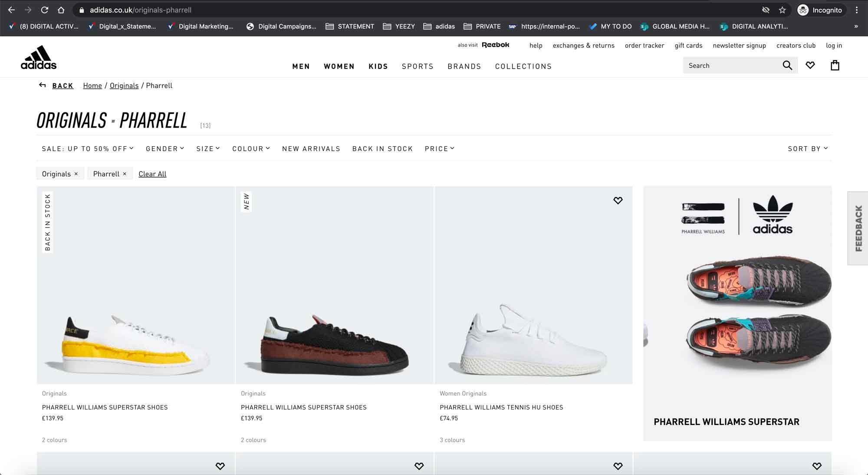Image resolution: width=868 pixels, height=475 pixels.
Task: Click the browser address bar URL
Action: coord(141,10)
